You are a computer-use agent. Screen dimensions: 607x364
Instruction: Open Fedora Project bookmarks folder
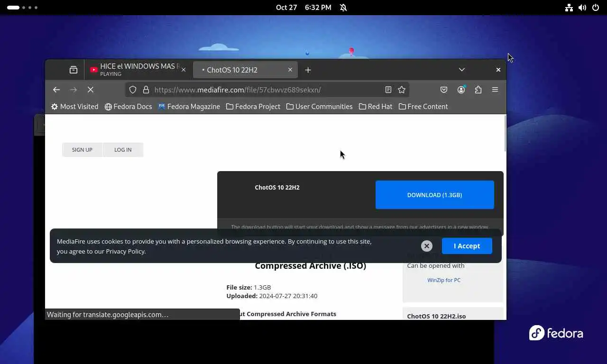[x=253, y=107]
